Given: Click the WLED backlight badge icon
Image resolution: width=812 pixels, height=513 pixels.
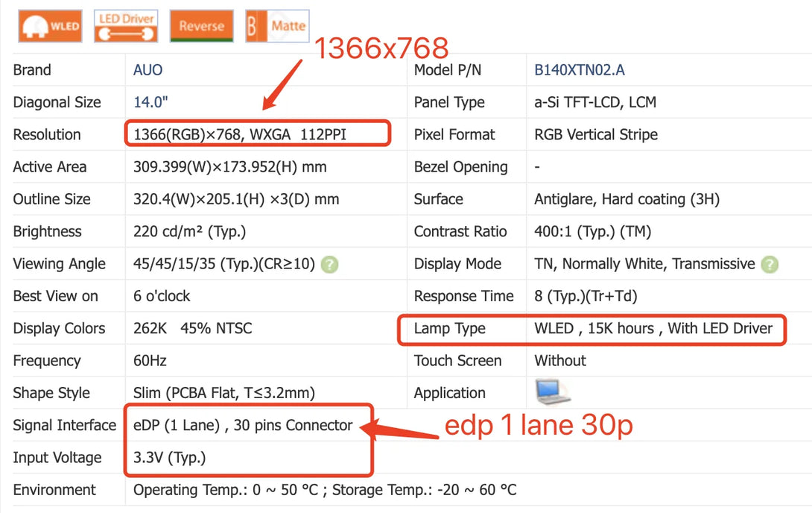Looking at the screenshot, I should pos(51,26).
